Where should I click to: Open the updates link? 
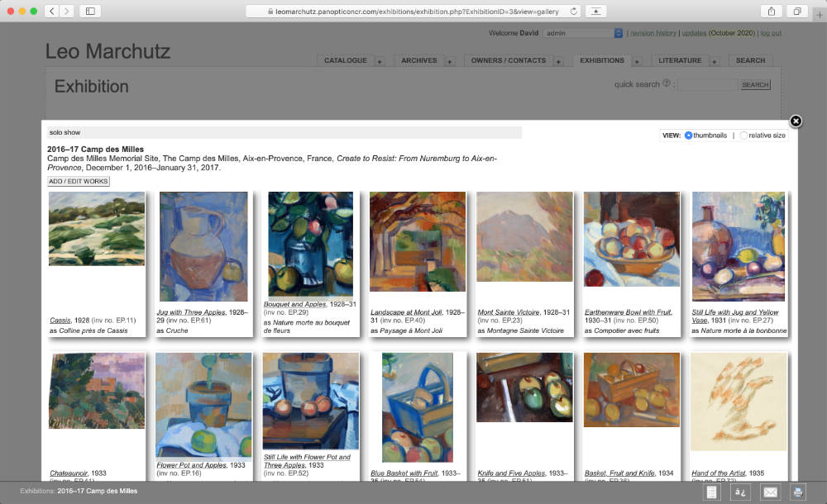point(694,33)
